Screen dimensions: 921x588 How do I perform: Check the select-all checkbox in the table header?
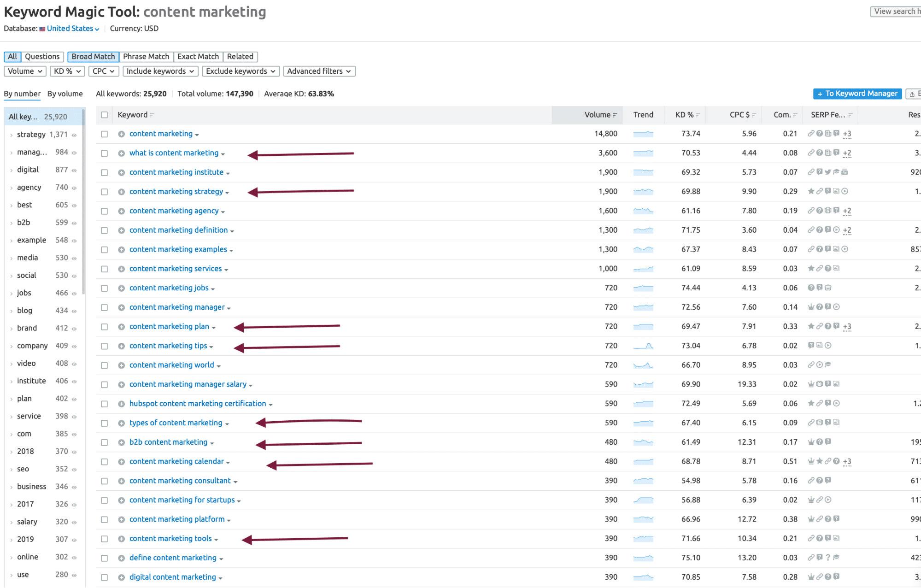(x=105, y=115)
